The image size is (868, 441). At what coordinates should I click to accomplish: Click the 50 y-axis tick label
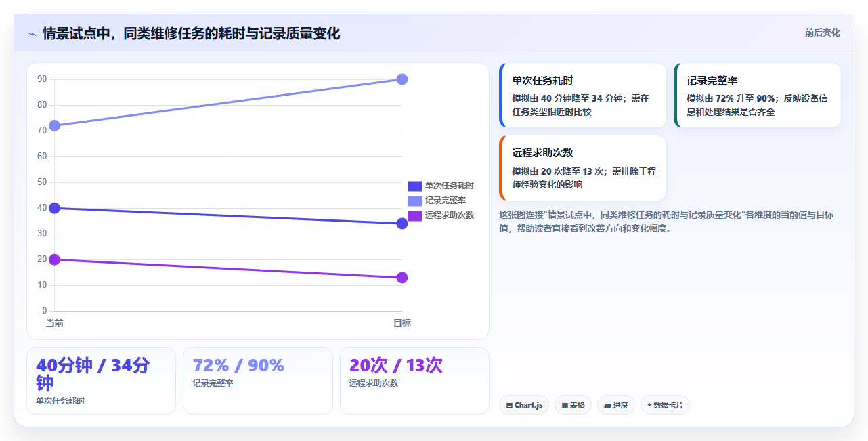(x=42, y=182)
